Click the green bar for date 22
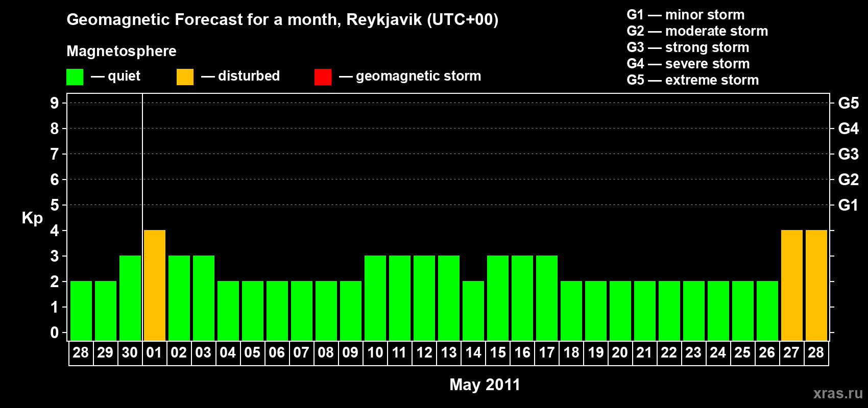The height and width of the screenshot is (408, 868). [x=669, y=311]
